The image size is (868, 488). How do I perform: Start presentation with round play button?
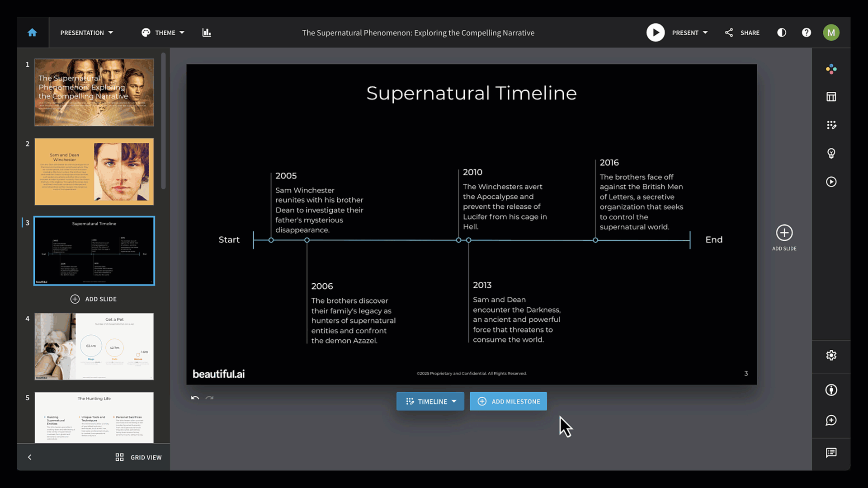click(x=656, y=33)
